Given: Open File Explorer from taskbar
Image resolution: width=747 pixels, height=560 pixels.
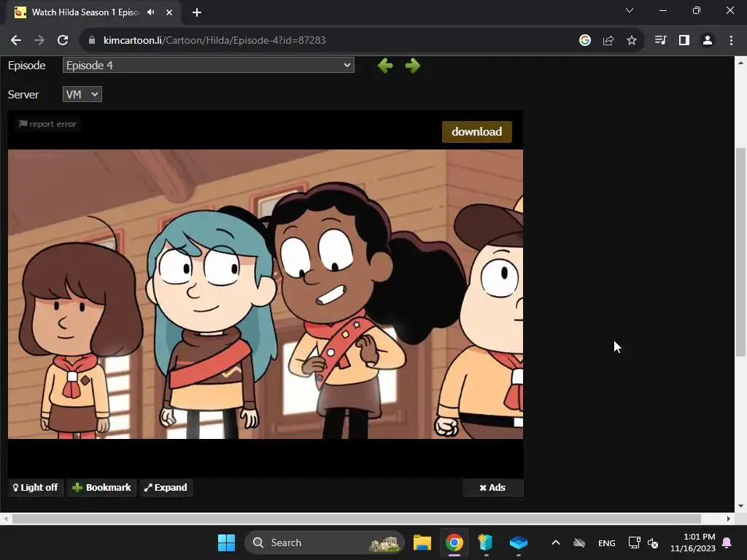Looking at the screenshot, I should tap(422, 542).
